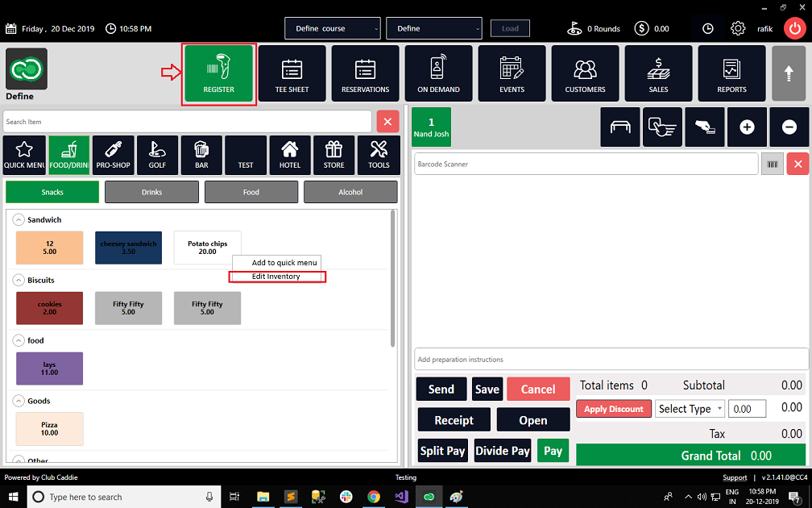
Task: Collapse the Sandwich group
Action: coord(19,220)
